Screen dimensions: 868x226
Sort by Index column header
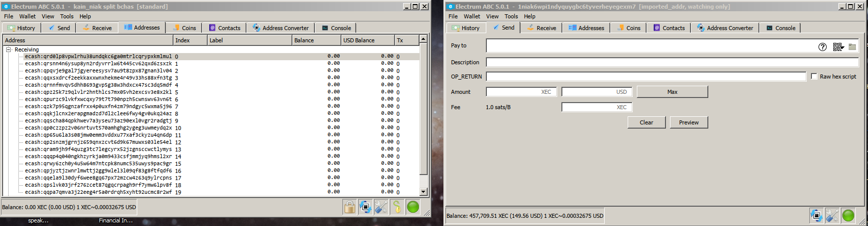coord(190,40)
